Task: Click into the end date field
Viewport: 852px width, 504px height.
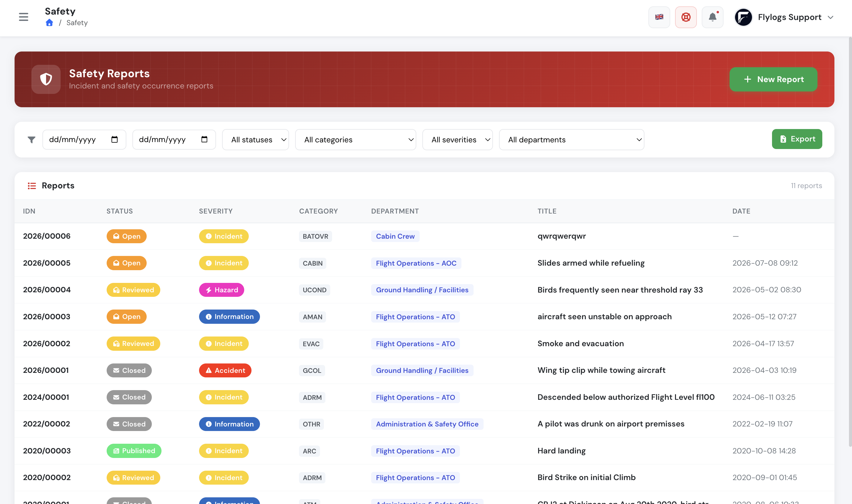Action: 174,140
